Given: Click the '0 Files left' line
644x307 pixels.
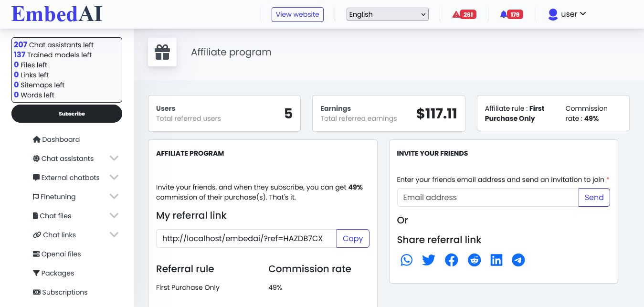Looking at the screenshot, I should click(x=31, y=65).
